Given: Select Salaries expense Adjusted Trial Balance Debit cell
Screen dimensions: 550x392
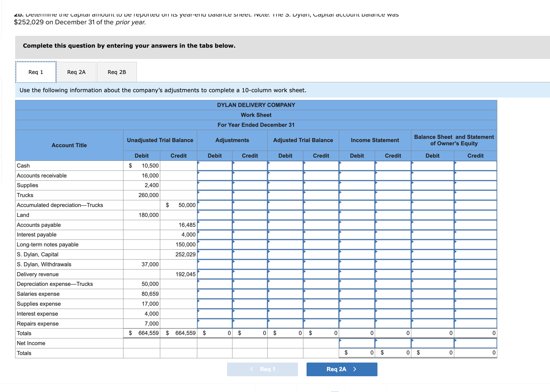Looking at the screenshot, I should point(285,294).
